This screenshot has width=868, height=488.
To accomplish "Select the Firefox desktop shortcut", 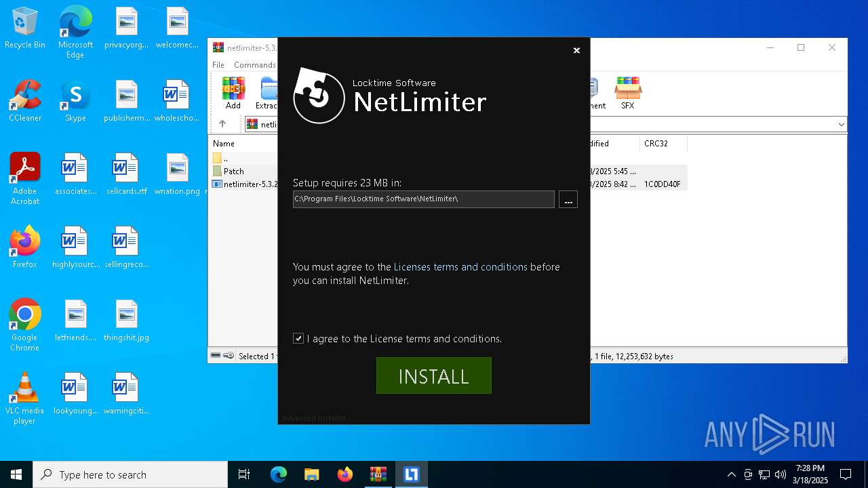I will click(x=25, y=247).
